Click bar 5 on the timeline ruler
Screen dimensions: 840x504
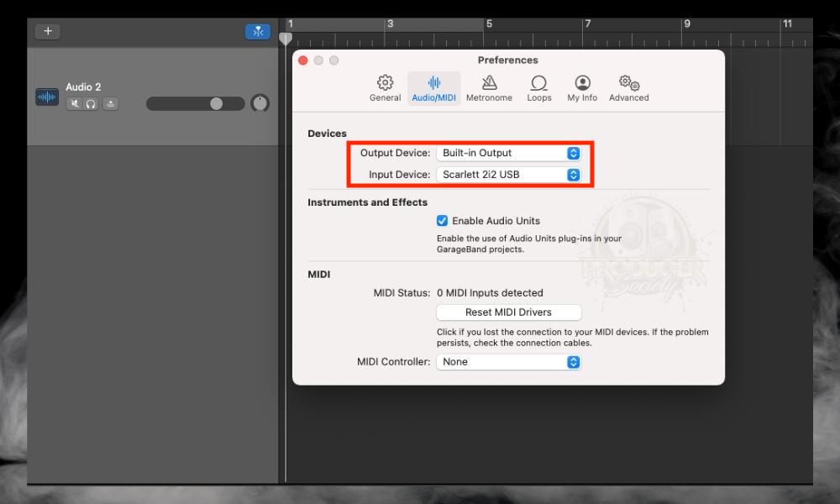[x=489, y=24]
